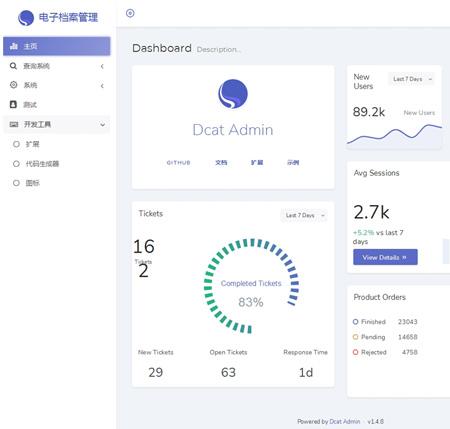Click the Product Orders heading
This screenshot has width=450, height=429.
point(380,297)
